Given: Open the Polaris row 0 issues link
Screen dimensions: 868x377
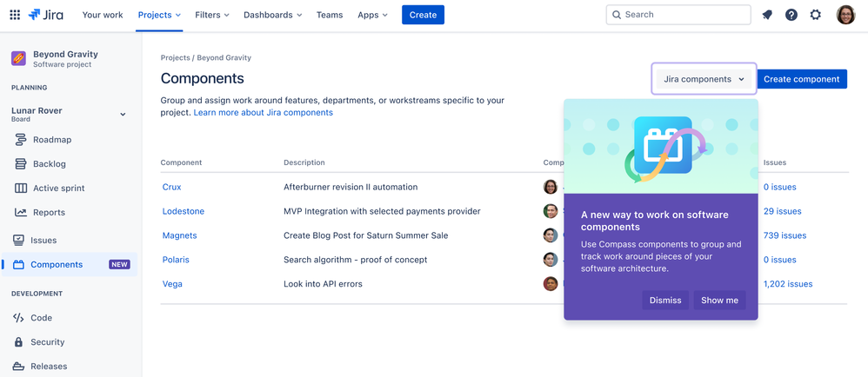Looking at the screenshot, I should (x=780, y=260).
